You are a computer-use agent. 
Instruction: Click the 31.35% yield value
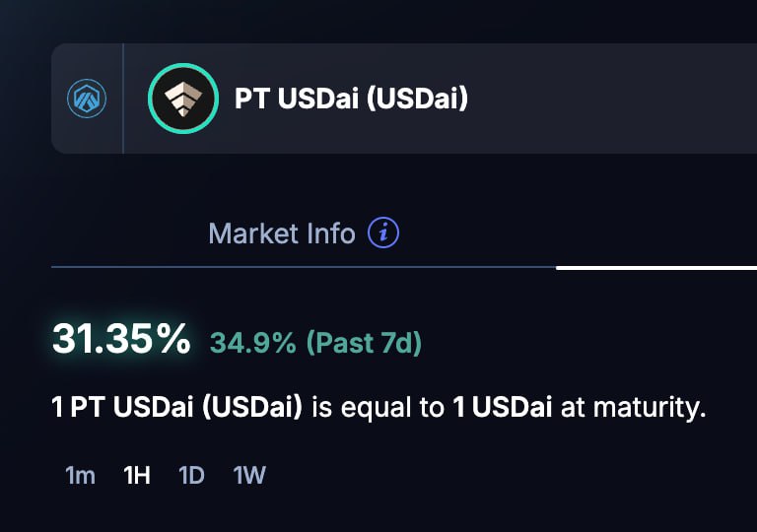[121, 340]
